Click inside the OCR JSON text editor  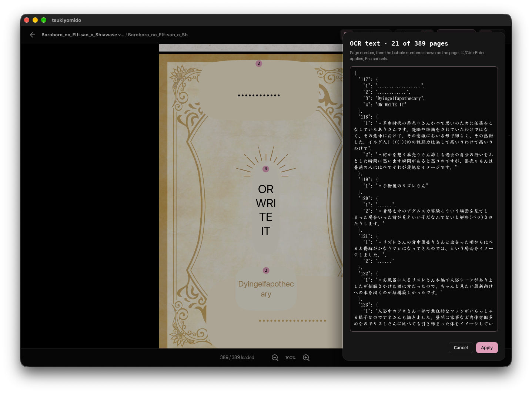424,199
